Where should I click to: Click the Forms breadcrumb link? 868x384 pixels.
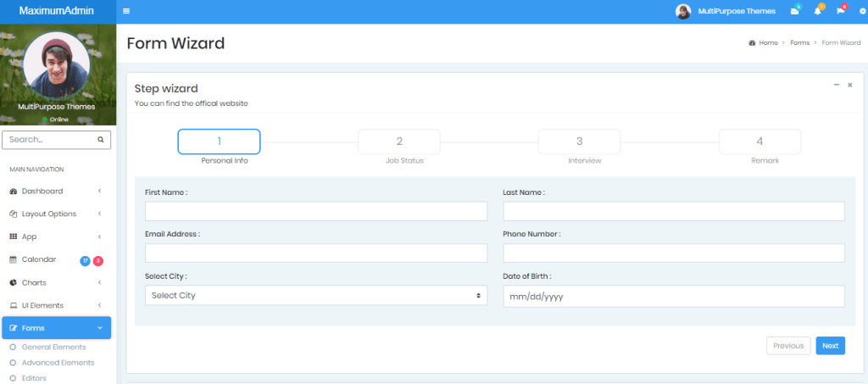(x=800, y=42)
